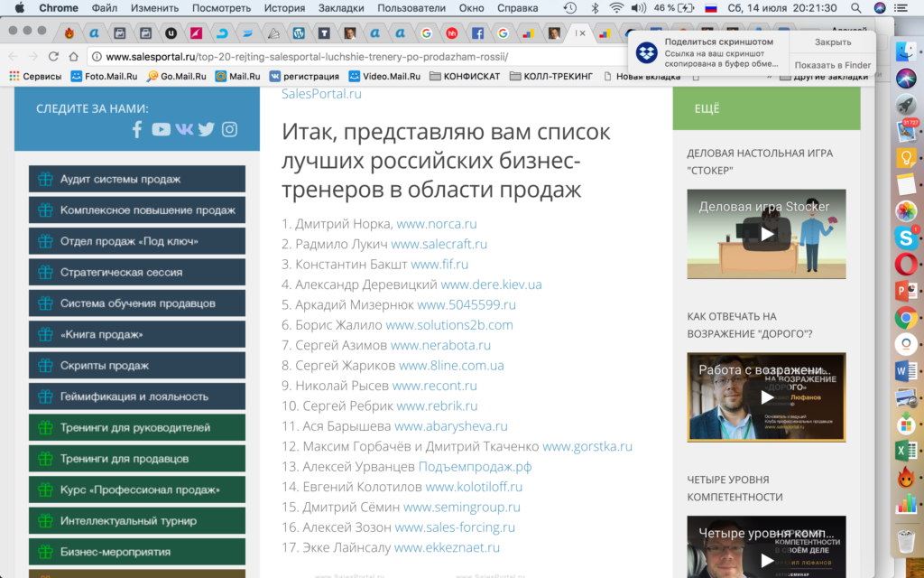Open the История menu in menu bar
The width and height of the screenshot is (924, 578).
tap(284, 8)
